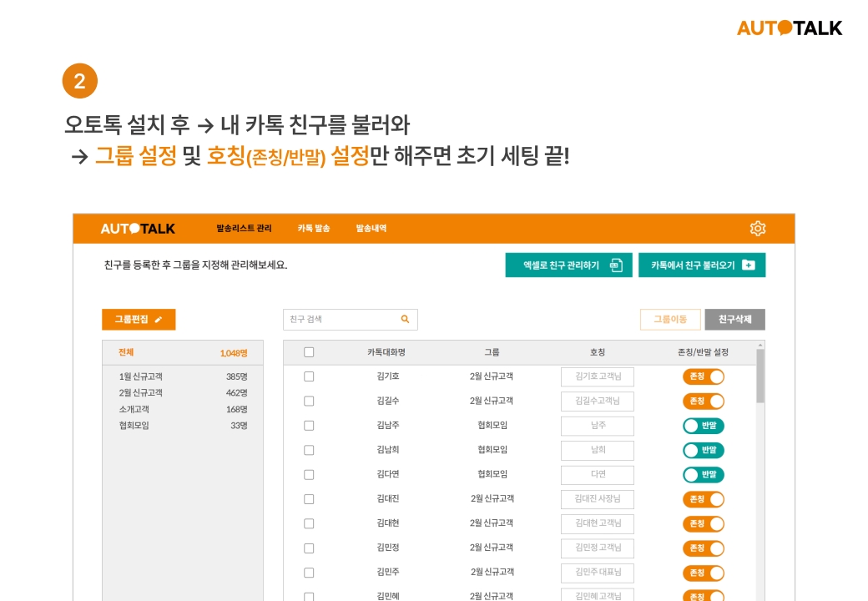
Task: Click the name 김기호 in the table
Action: (388, 376)
